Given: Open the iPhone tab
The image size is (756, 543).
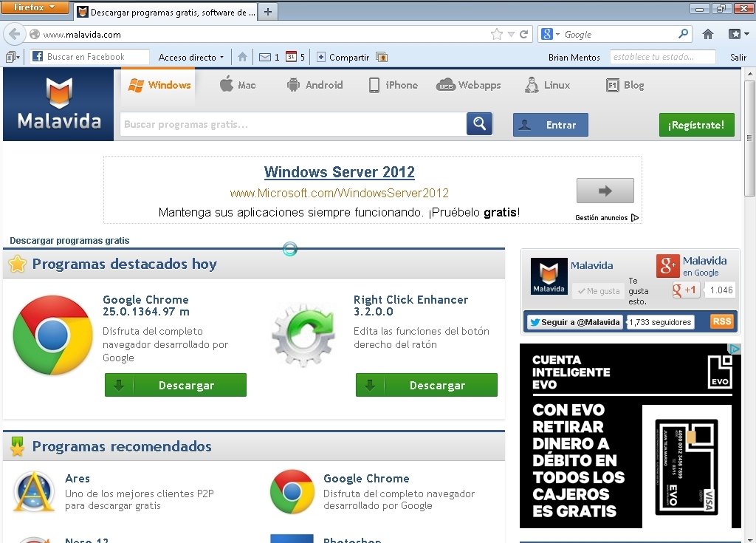Looking at the screenshot, I should (x=393, y=85).
